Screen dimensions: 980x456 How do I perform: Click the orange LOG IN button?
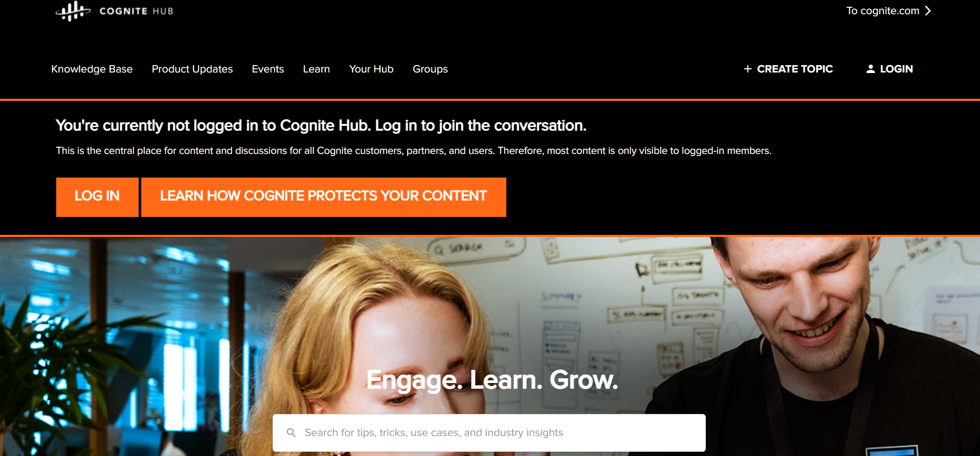(97, 197)
